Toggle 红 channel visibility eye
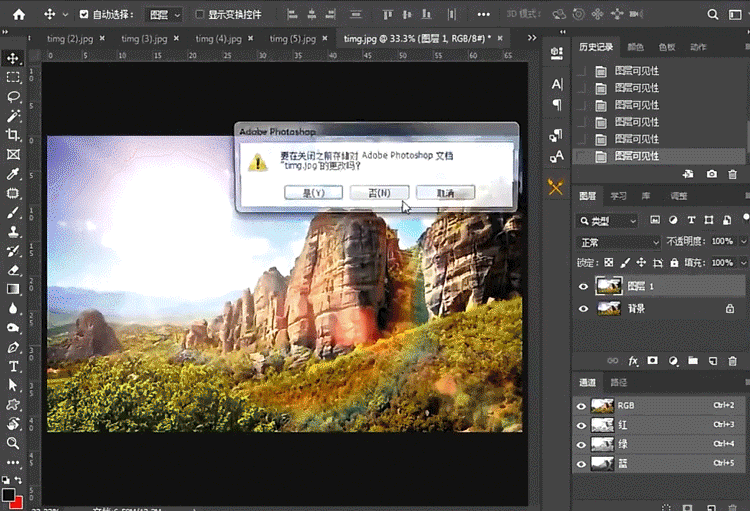The image size is (750, 511). pos(581,425)
